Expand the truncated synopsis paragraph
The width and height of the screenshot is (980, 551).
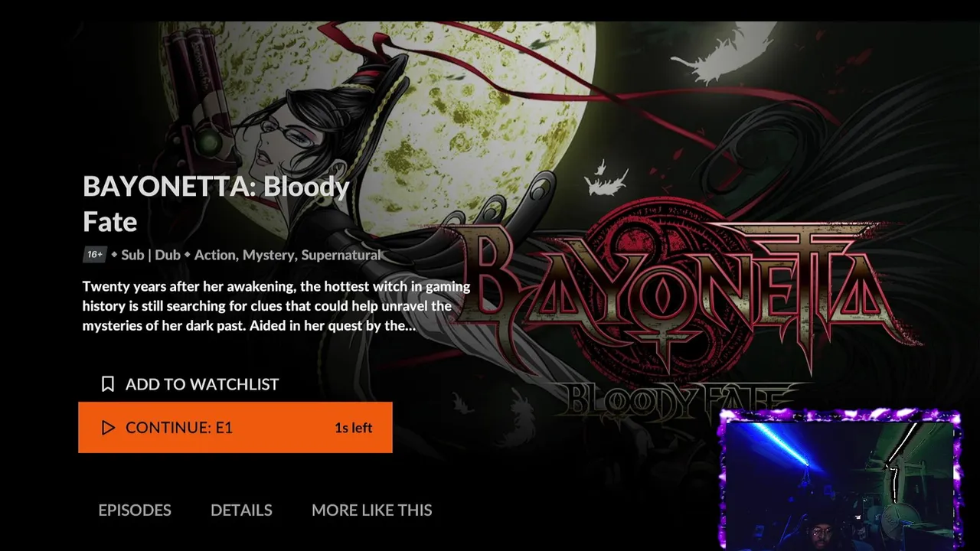[x=276, y=305]
